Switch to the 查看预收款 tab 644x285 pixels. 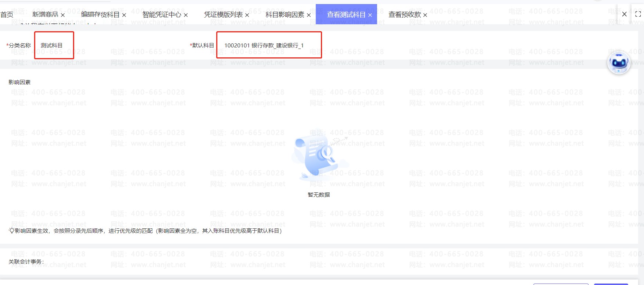point(404,15)
